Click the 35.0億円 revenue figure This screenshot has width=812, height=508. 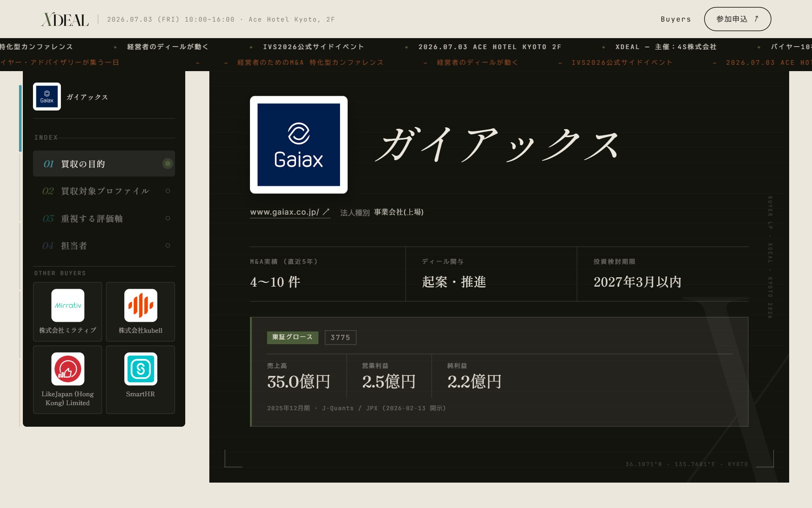click(x=299, y=382)
